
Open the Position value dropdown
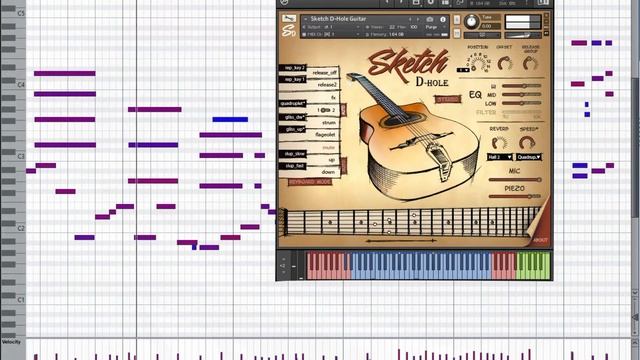pyautogui.click(x=463, y=70)
